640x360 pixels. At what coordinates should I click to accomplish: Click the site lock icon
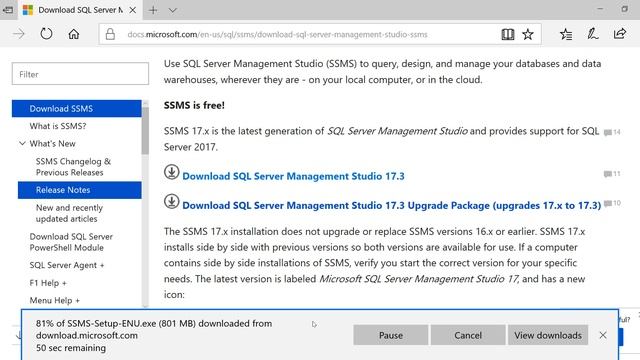pos(110,34)
